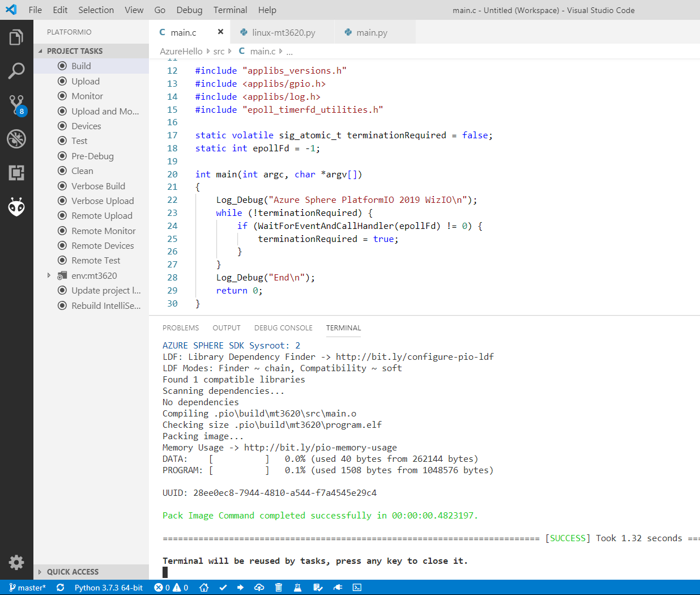This screenshot has width=700, height=595.
Task: Close the main.c editor tab
Action: point(220,32)
